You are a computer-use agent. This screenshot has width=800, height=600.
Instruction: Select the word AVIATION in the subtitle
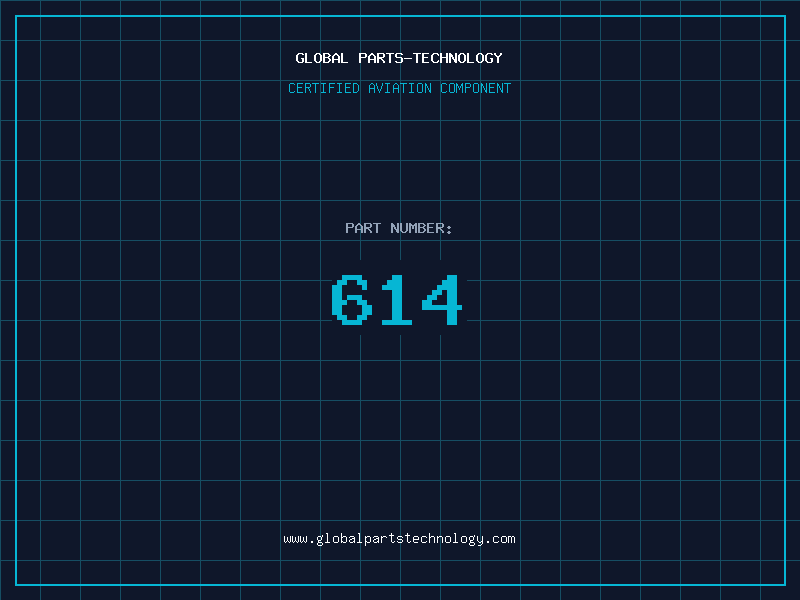click(x=400, y=89)
